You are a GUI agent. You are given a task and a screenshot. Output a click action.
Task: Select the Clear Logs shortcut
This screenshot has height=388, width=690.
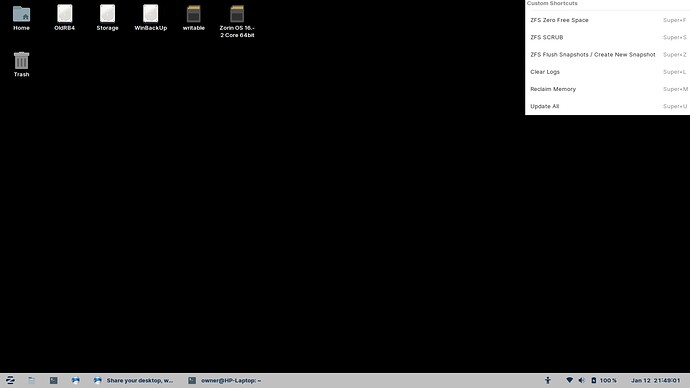[x=607, y=72]
